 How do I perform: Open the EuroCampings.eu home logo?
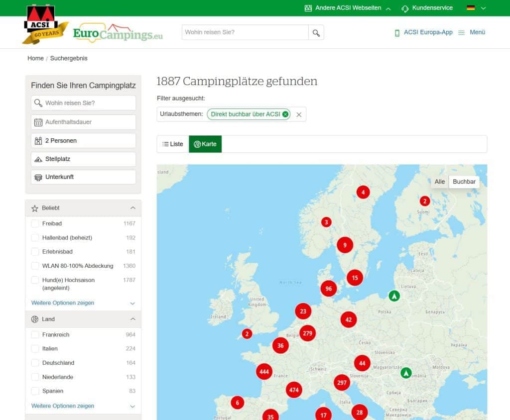(x=118, y=33)
